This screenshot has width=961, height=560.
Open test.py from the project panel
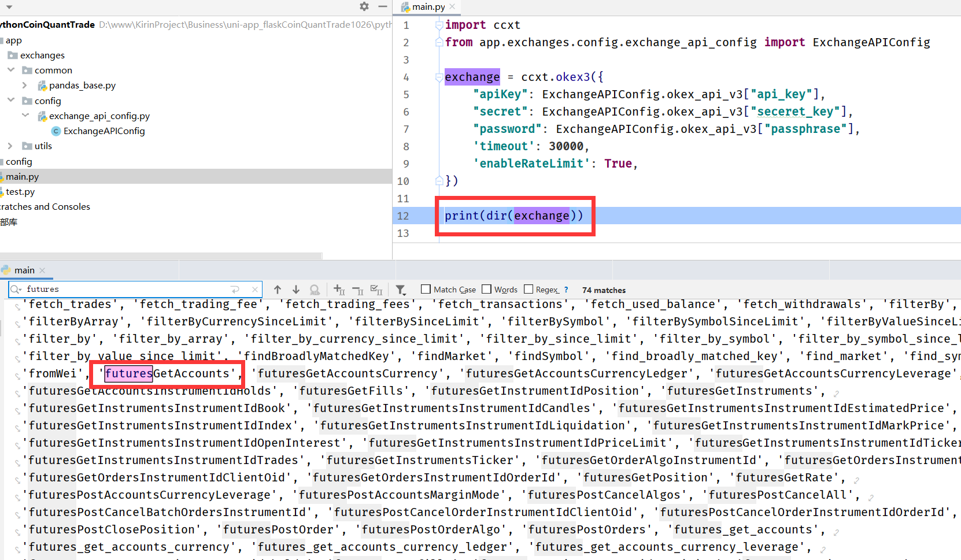pos(23,191)
